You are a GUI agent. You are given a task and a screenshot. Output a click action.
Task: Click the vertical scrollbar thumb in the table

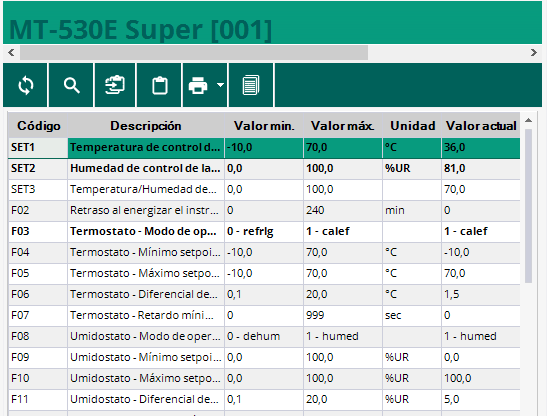[x=529, y=206]
